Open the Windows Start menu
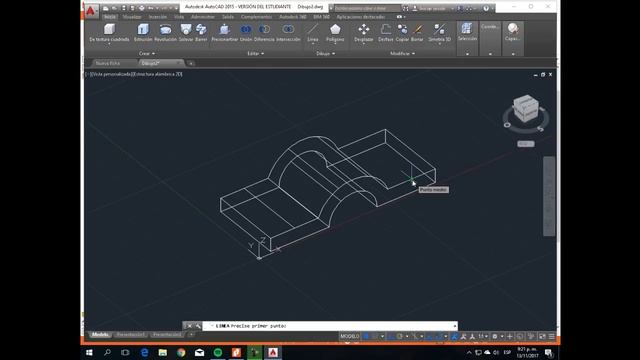Viewport: 640px width, 360px height. tap(89, 352)
